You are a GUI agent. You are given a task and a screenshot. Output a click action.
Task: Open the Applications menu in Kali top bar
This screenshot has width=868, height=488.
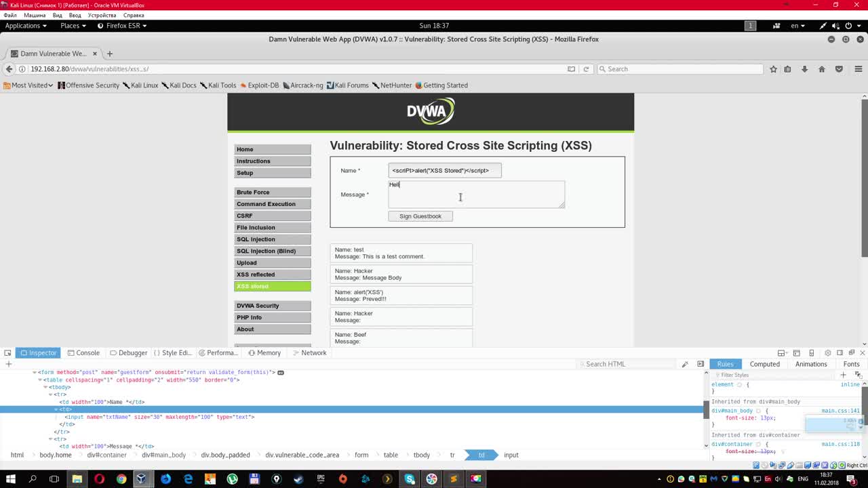(x=26, y=26)
